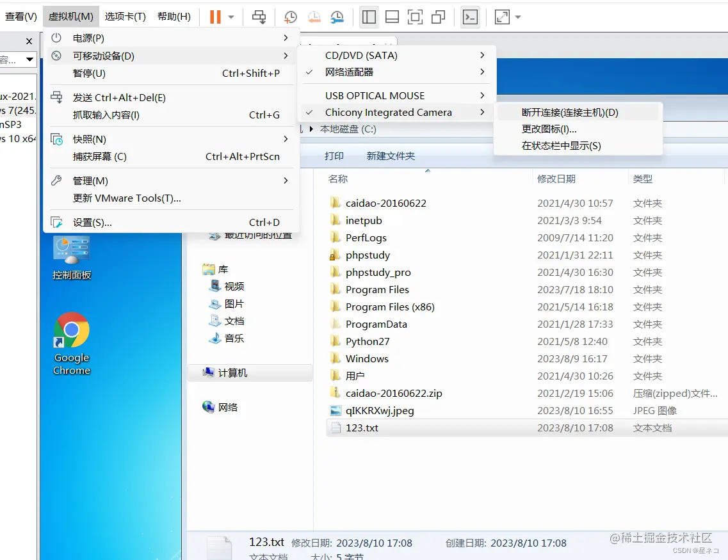
Task: Open the Google Chrome desktop shortcut
Action: (x=72, y=344)
